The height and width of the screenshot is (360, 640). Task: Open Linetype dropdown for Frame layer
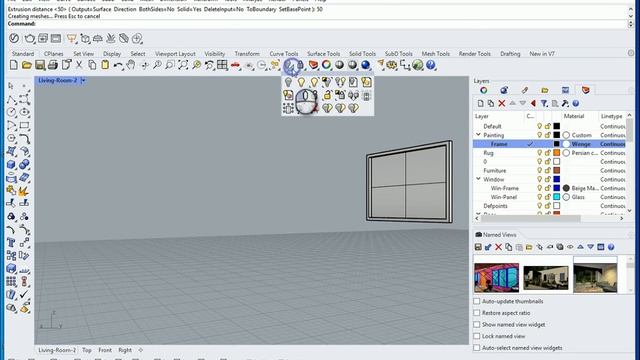tap(613, 144)
